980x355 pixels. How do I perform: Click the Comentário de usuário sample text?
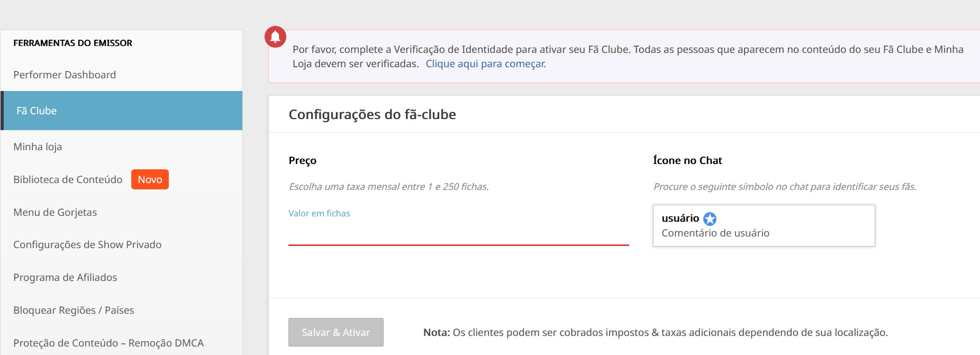[x=715, y=233]
